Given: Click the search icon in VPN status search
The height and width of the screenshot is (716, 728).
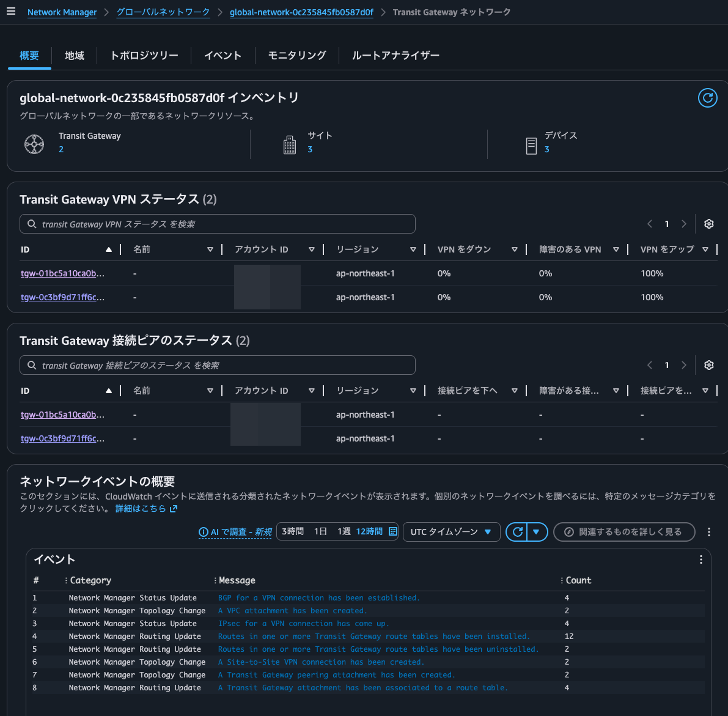Looking at the screenshot, I should point(32,224).
